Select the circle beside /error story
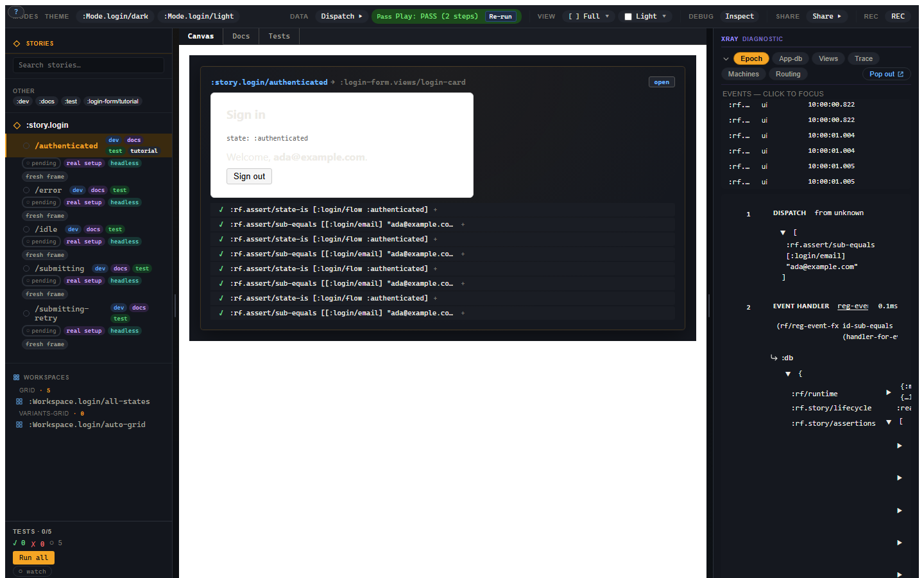 tap(26, 190)
